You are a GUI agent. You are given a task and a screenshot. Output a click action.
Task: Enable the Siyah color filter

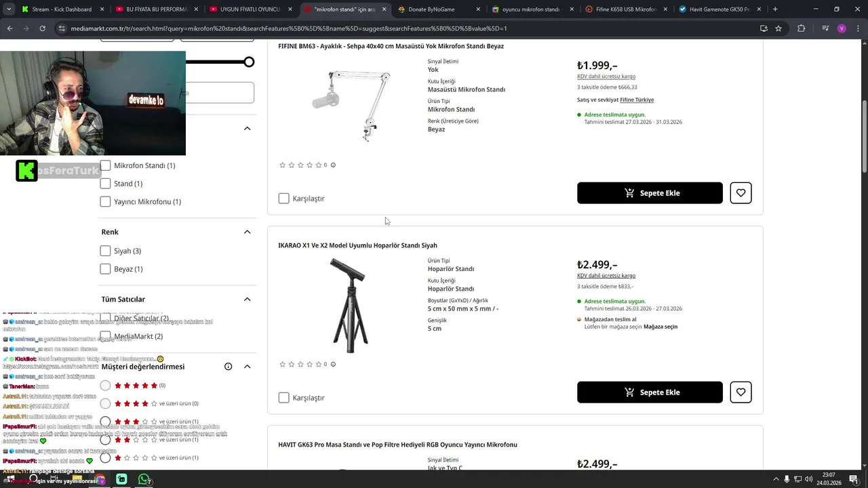[105, 251]
